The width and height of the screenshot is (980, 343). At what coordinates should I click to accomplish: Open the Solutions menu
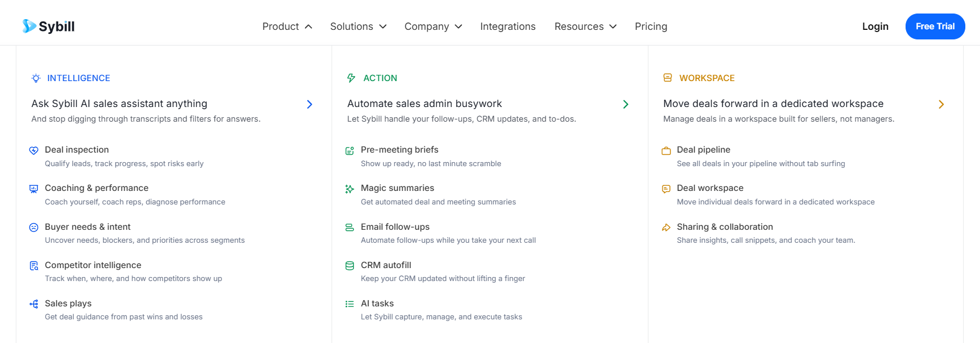point(358,26)
